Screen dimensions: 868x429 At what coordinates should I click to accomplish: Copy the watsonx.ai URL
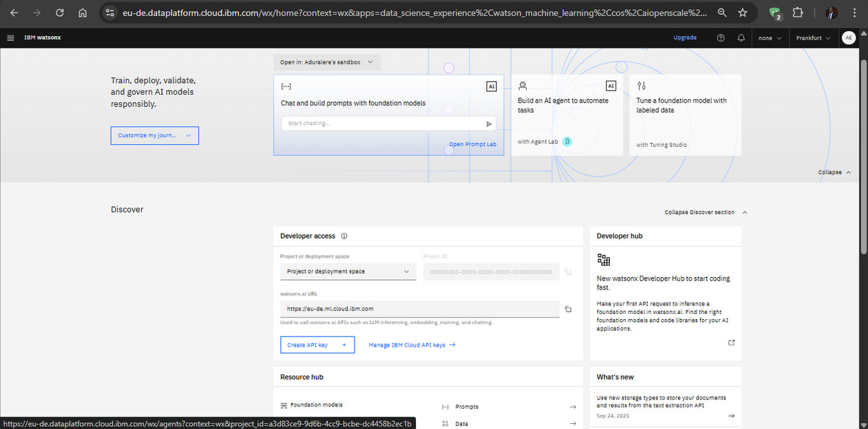point(568,310)
